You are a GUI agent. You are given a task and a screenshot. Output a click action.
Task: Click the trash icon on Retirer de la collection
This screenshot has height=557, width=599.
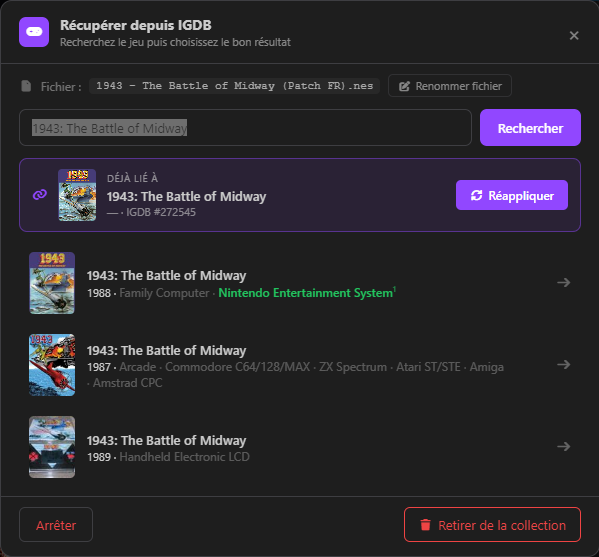(x=426, y=525)
